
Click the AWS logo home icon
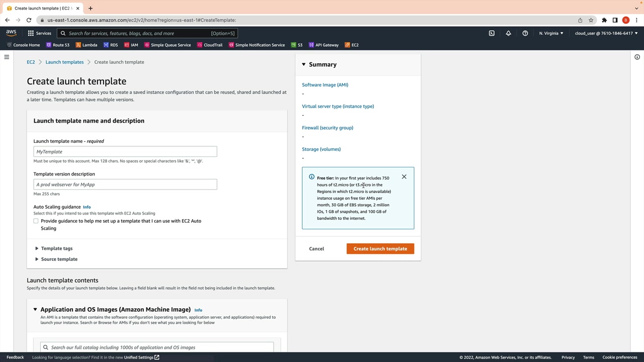click(x=11, y=33)
